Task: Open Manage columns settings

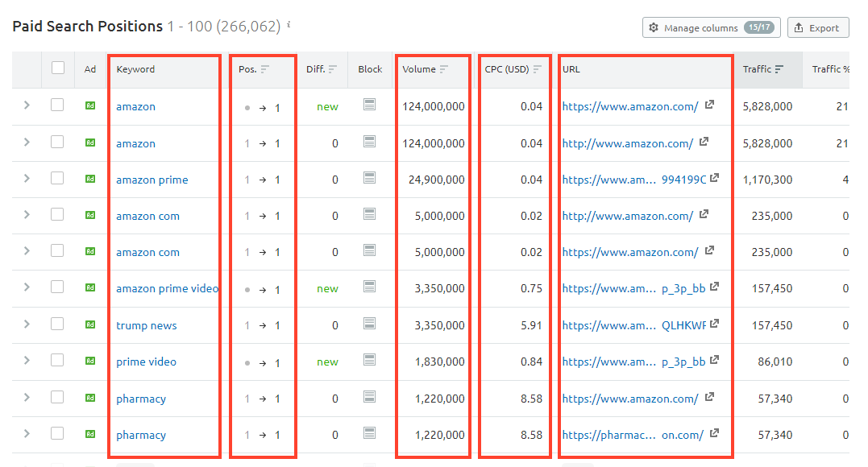Action: 712,27
